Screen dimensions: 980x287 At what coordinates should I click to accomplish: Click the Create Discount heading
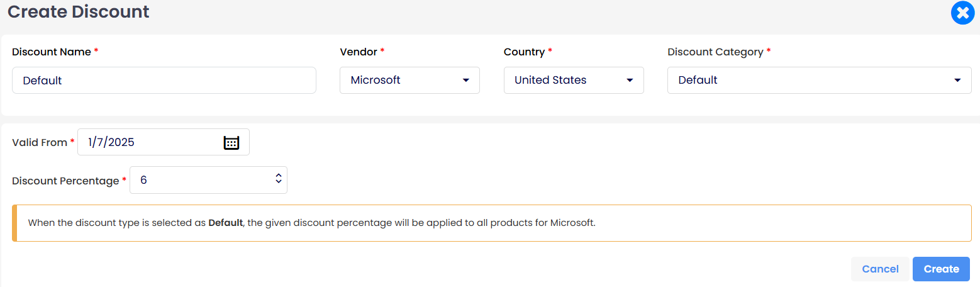(79, 11)
